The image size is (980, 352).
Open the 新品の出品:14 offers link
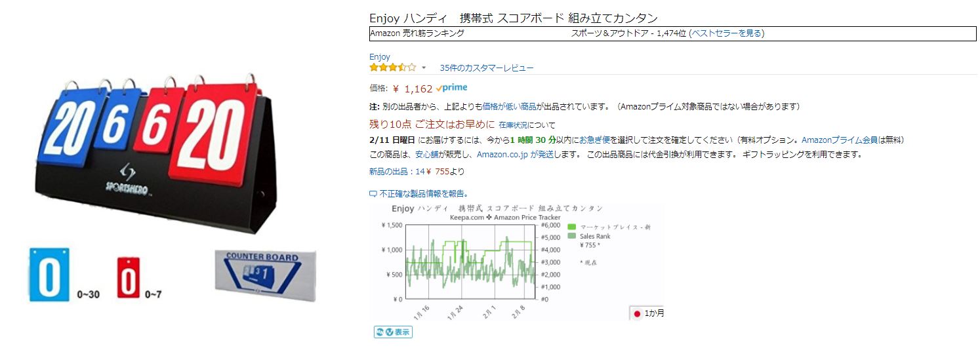pos(397,172)
